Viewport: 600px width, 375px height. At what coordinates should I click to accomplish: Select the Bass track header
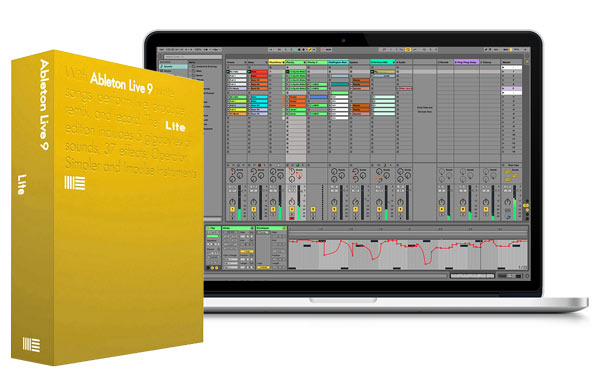[x=258, y=62]
